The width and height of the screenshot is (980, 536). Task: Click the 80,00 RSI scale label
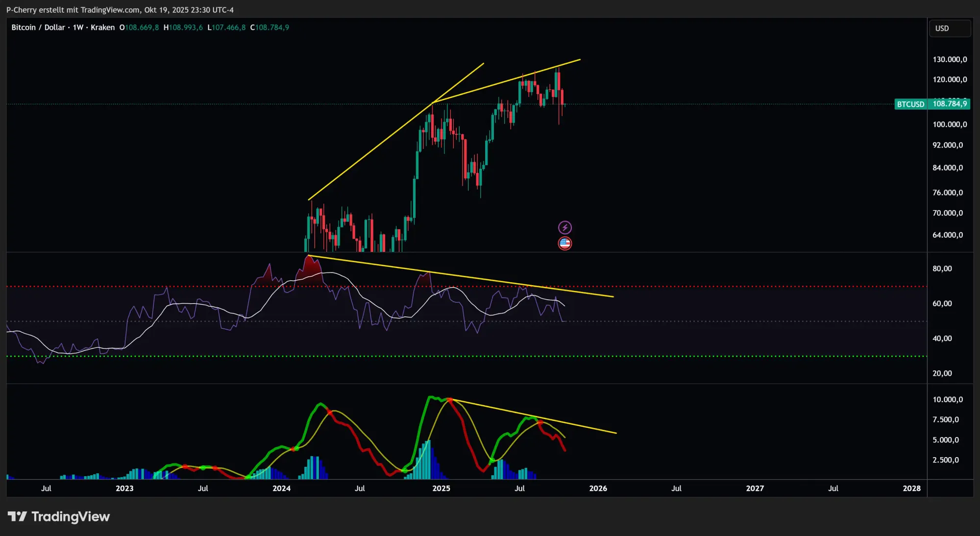point(942,268)
